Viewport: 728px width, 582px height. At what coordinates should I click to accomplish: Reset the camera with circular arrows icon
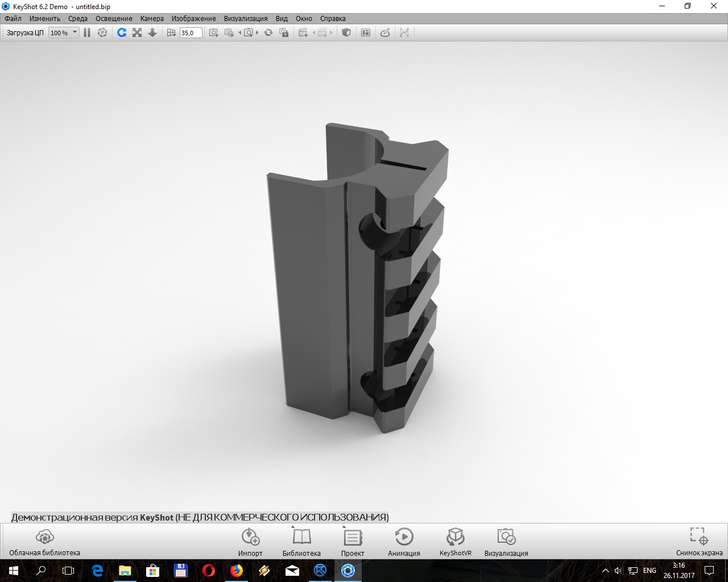pos(268,33)
